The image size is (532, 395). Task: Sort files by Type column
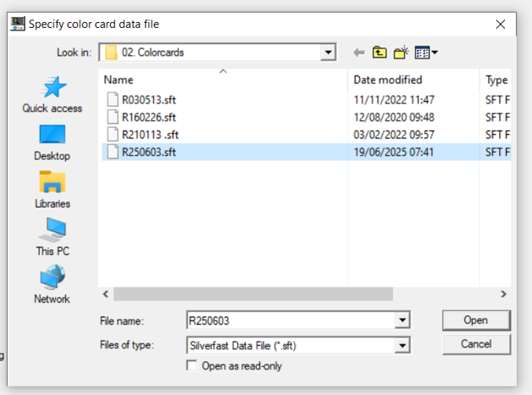[496, 80]
